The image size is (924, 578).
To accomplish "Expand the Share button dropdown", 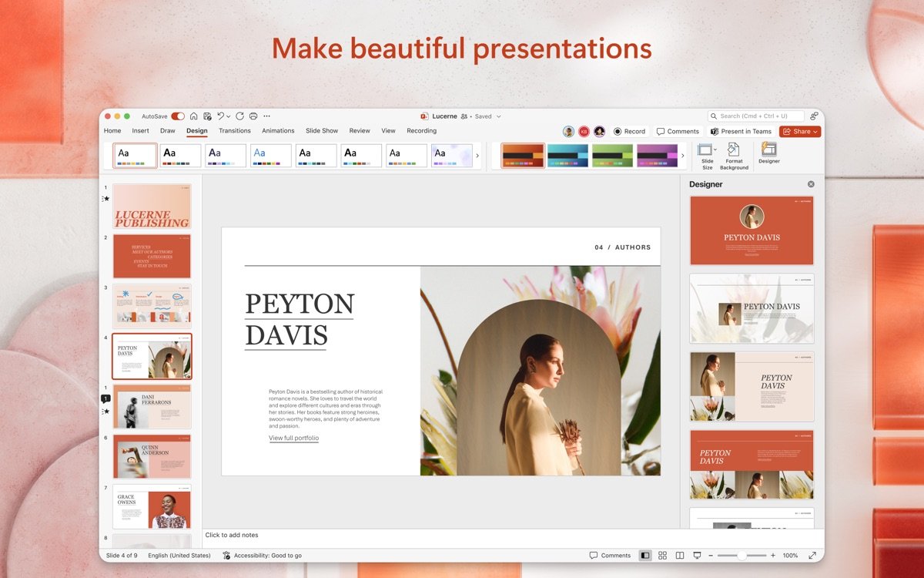I will 814,131.
